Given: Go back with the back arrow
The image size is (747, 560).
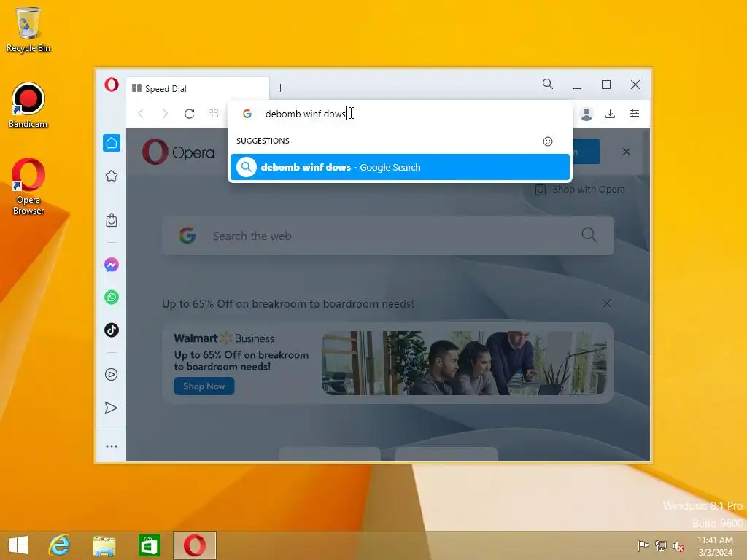Looking at the screenshot, I should [x=141, y=113].
